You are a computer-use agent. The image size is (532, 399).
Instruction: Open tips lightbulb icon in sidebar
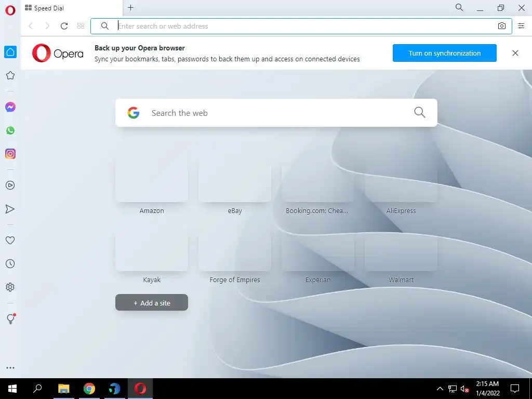tap(11, 318)
